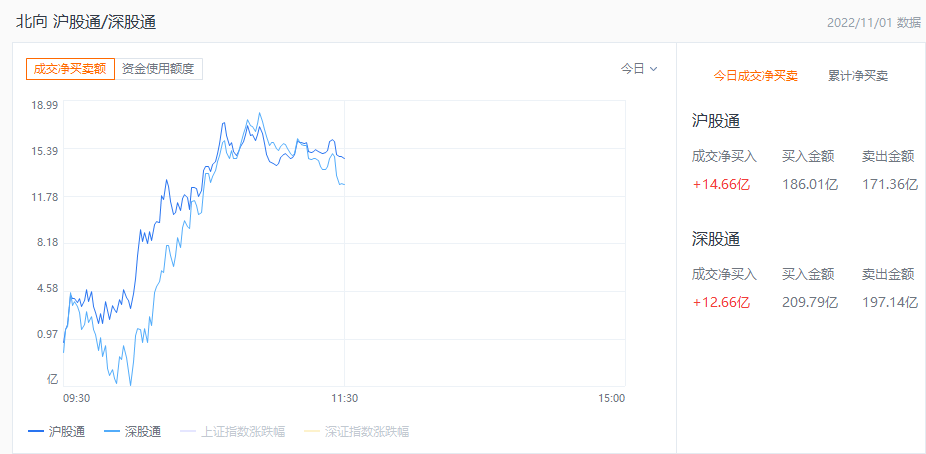Click the 2022/11/01 数据 date label
The height and width of the screenshot is (454, 926).
coord(873,22)
